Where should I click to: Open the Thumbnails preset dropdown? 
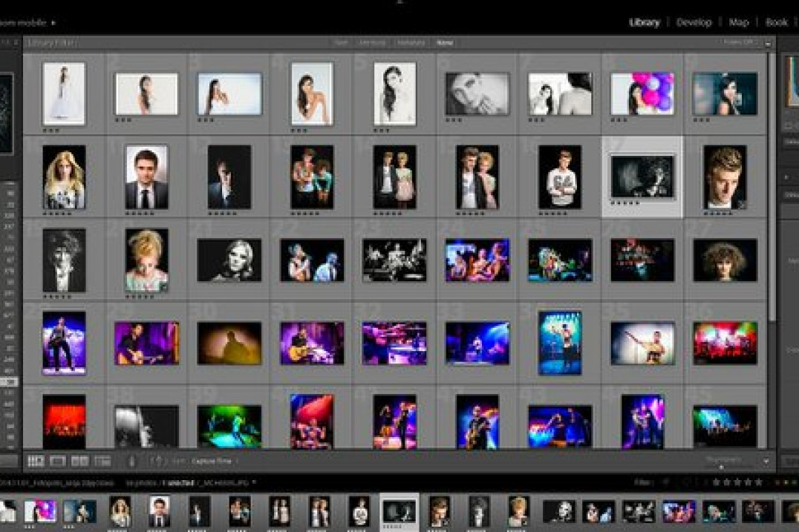pos(724,459)
